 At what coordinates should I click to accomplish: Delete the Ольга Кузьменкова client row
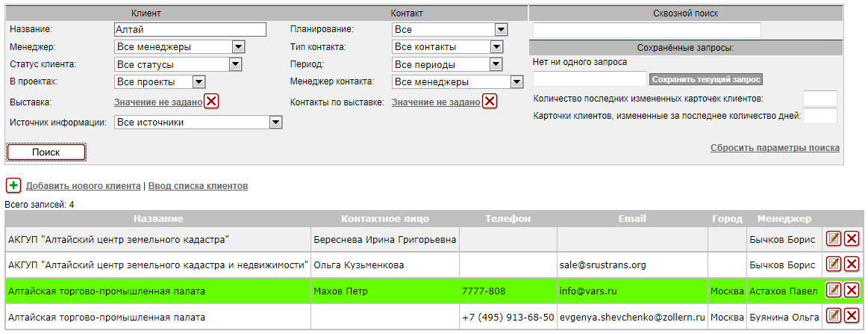852,265
